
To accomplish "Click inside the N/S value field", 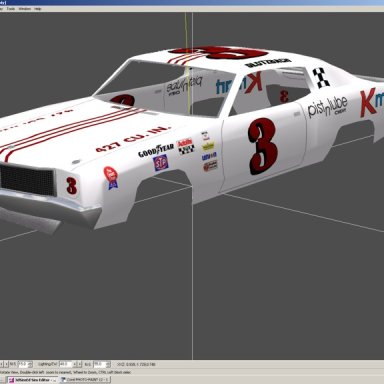I will point(23,364).
